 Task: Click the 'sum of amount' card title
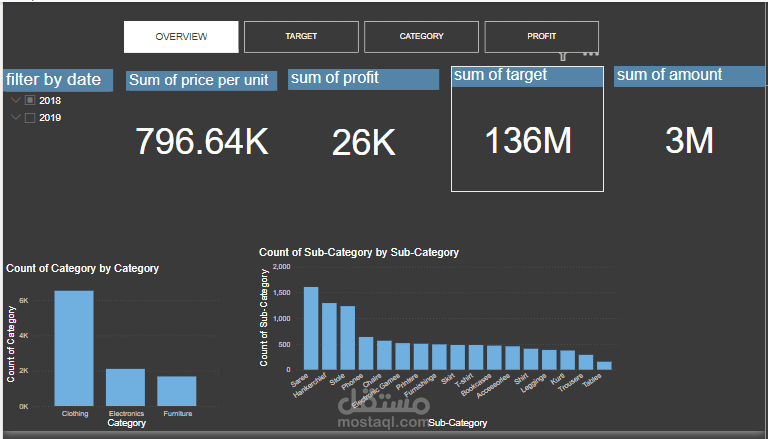[689, 77]
